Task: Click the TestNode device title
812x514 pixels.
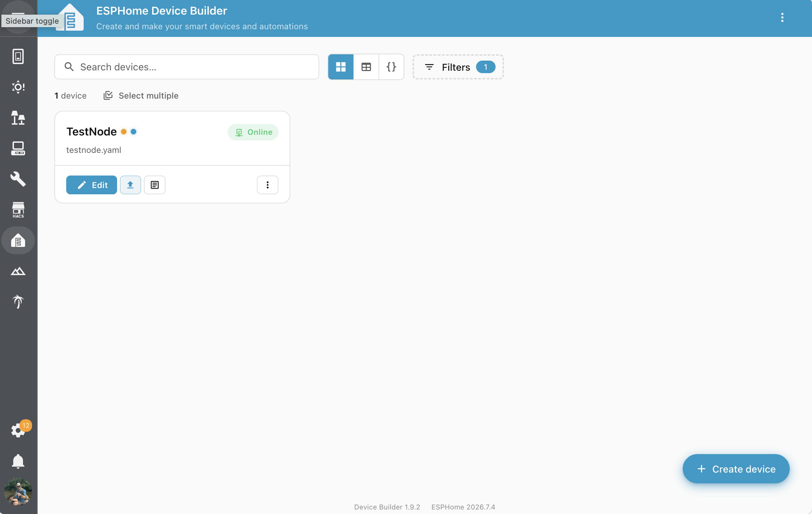Action: click(x=91, y=132)
